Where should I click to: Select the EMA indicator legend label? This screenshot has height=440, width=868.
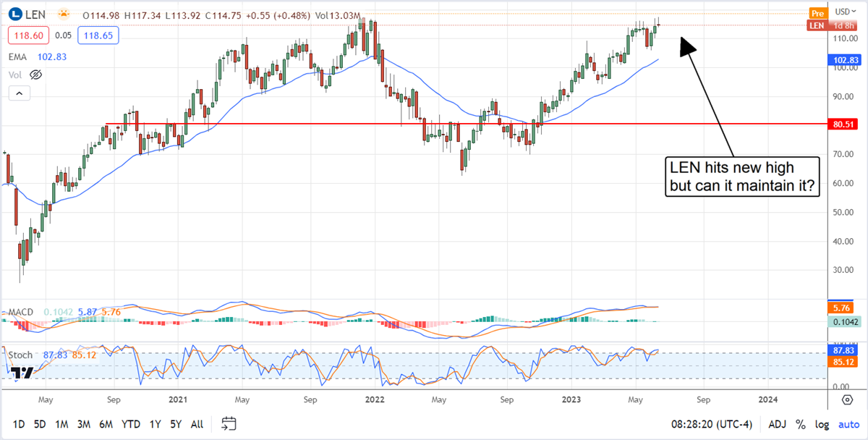(20, 56)
